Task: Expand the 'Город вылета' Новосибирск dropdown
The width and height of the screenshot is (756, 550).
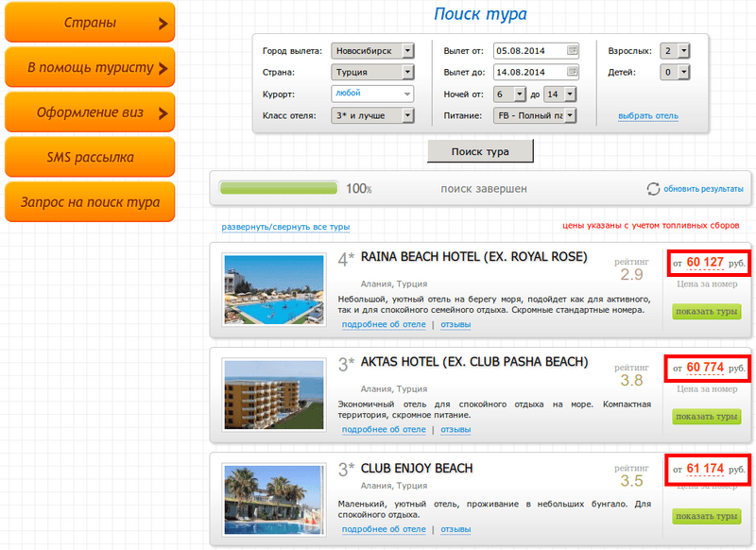Action: coord(407,51)
